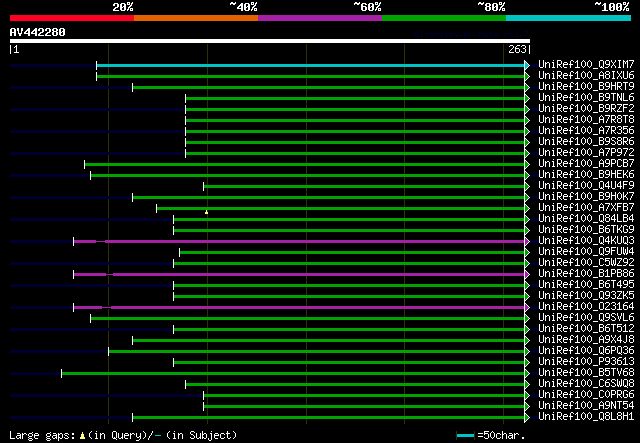Select the UniRef100_Q4KUQ3 label
Image resolution: width=640 pixels, height=443 pixels.
pos(586,241)
